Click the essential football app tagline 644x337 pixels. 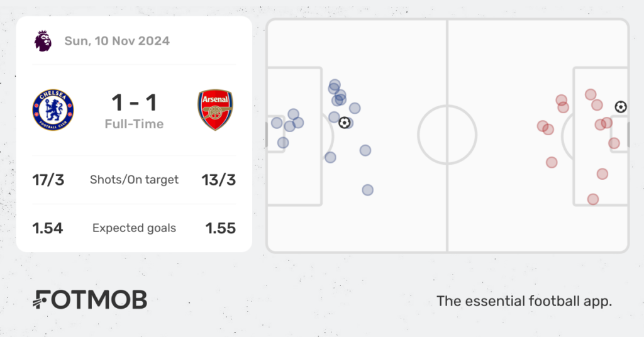coord(524,301)
